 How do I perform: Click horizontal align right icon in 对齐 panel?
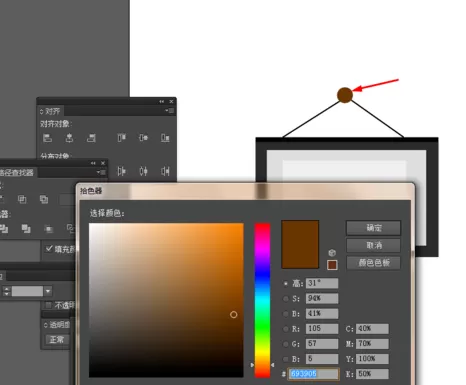point(91,138)
